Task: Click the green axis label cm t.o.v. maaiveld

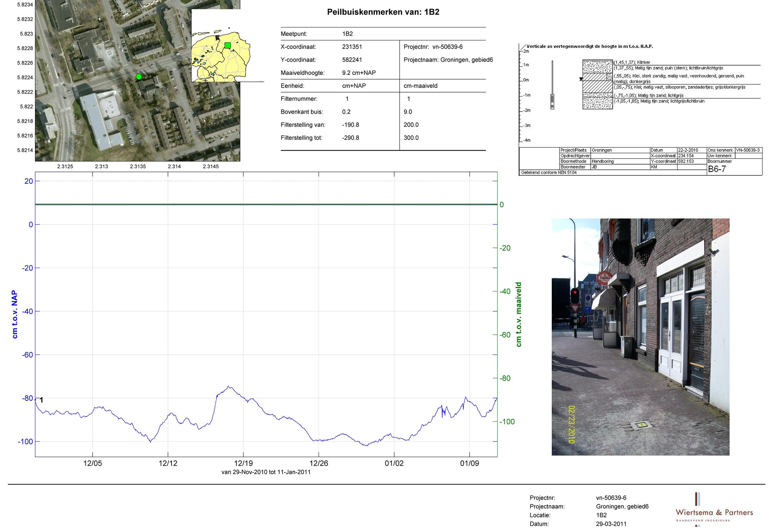Action: 519,314
